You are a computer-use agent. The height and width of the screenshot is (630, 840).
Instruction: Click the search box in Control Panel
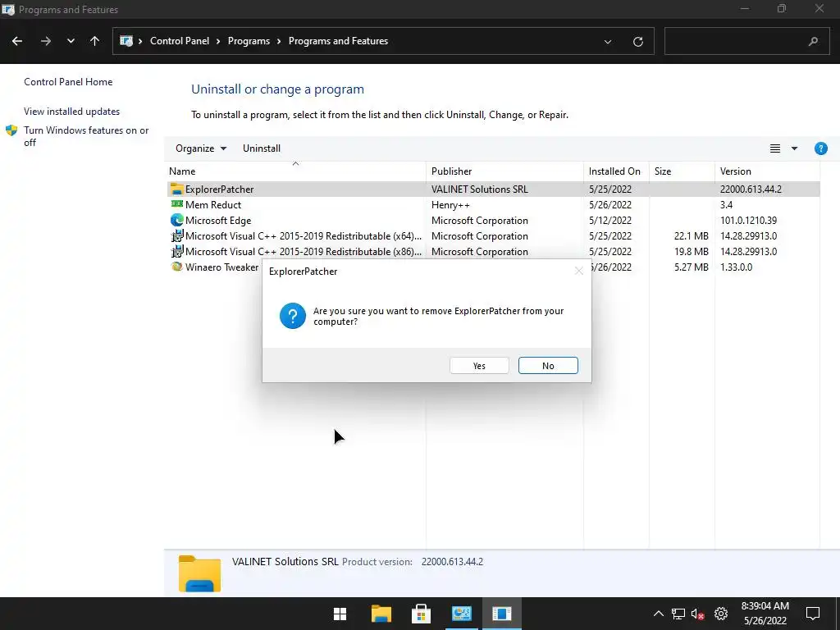746,41
